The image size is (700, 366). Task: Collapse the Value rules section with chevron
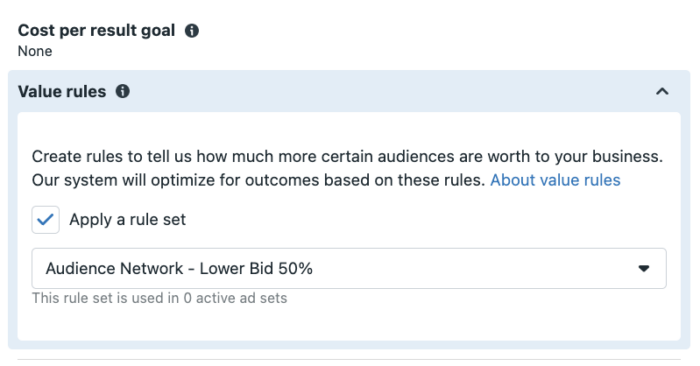[662, 92]
